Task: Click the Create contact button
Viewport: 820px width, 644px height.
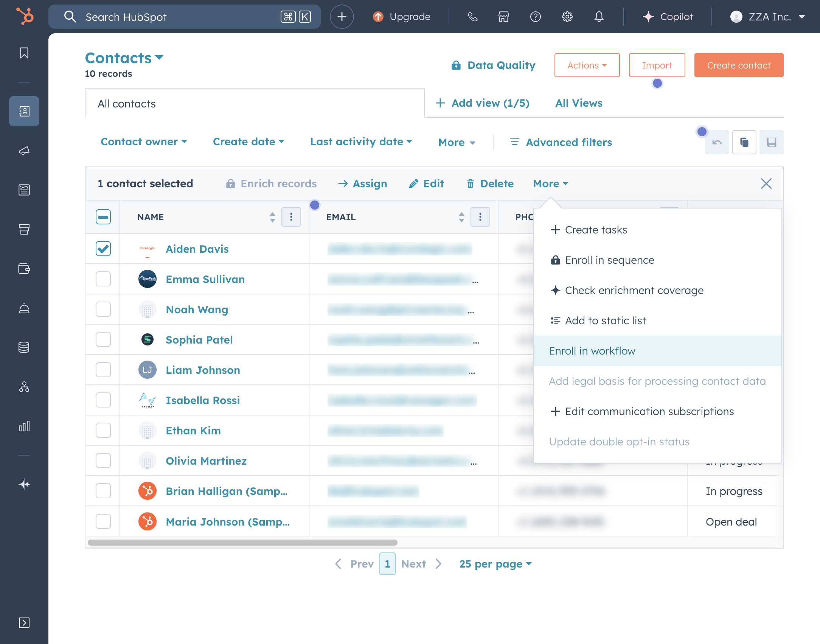Action: coord(739,65)
